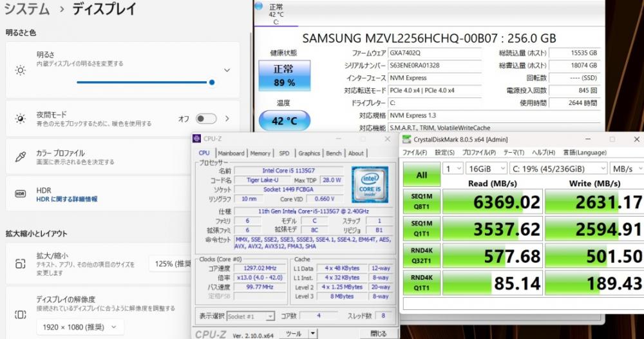Click the processor name field Intel Core i5 1135G7
Viewport: 644px width, 339px height.
(x=289, y=171)
